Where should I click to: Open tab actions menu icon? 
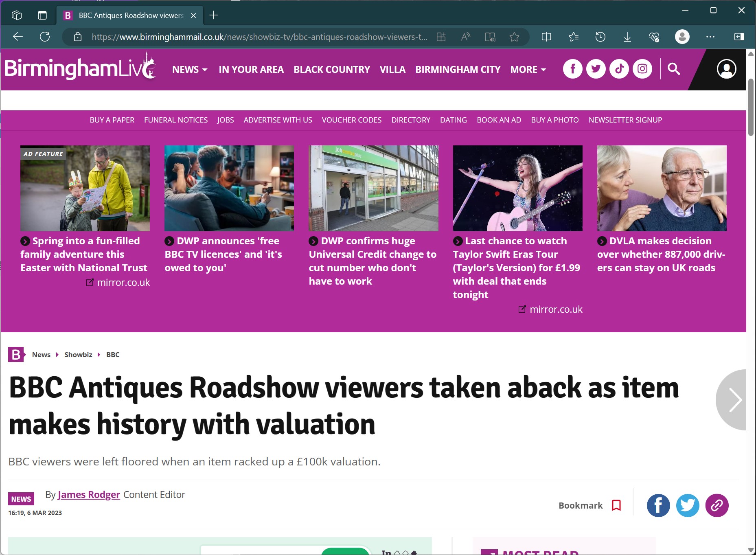click(x=42, y=15)
